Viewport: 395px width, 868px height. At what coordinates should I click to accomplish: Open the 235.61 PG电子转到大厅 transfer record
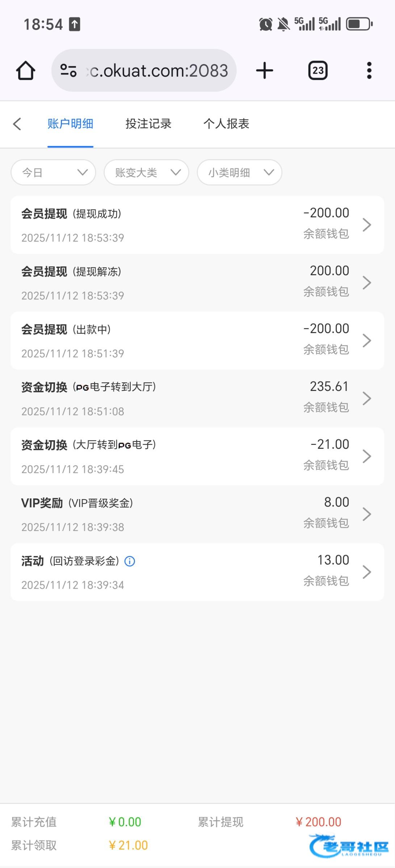[197, 399]
